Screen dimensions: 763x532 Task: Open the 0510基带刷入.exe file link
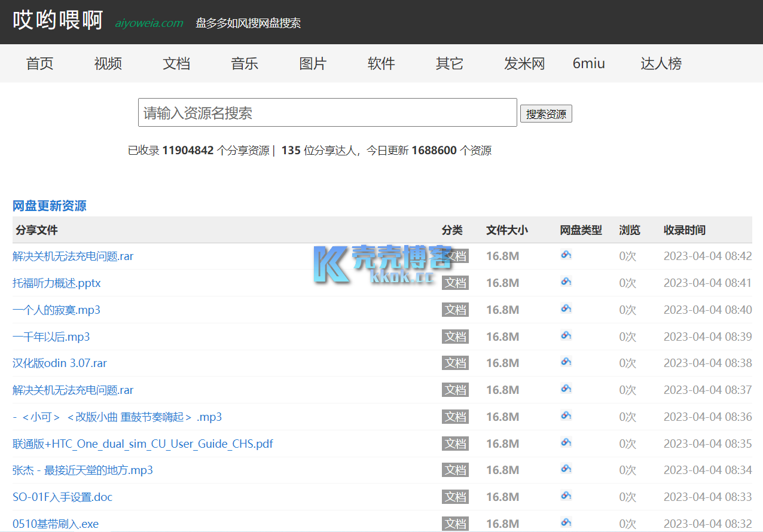point(56,524)
